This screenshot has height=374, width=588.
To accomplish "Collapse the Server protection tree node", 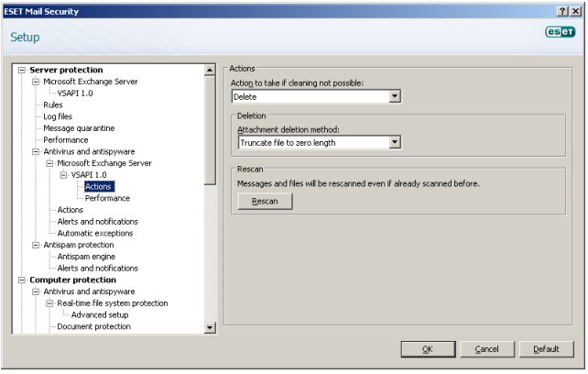I will (x=22, y=71).
